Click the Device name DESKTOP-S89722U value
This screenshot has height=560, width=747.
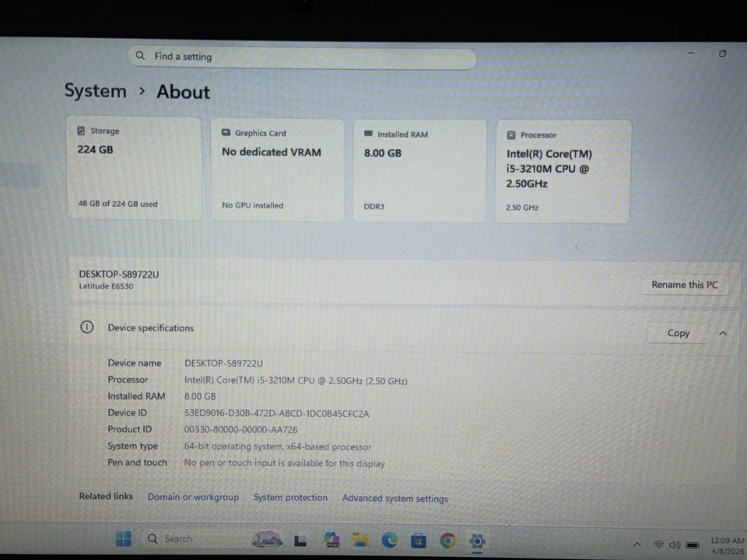[223, 363]
